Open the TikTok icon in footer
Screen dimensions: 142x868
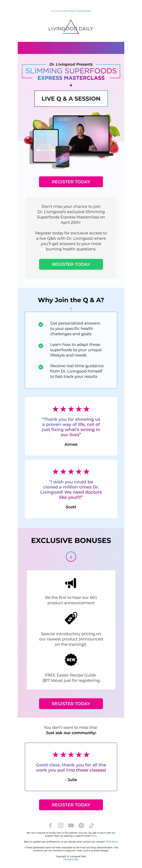click(91, 825)
